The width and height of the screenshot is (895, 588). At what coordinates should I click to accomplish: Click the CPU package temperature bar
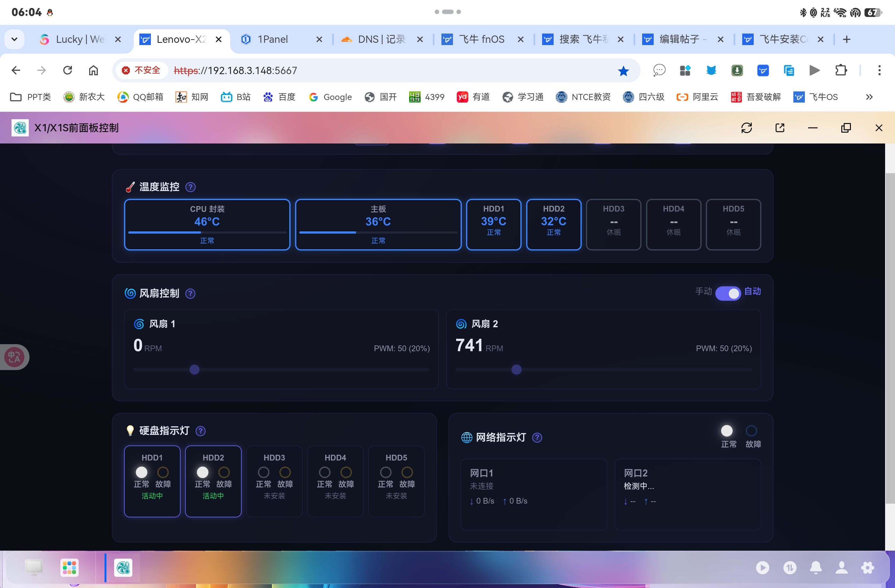click(x=207, y=232)
